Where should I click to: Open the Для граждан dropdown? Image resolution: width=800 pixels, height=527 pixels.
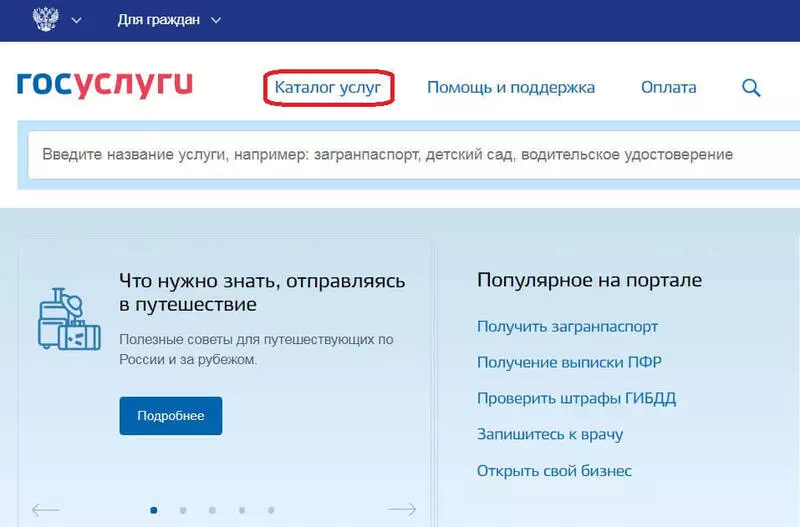(x=169, y=20)
